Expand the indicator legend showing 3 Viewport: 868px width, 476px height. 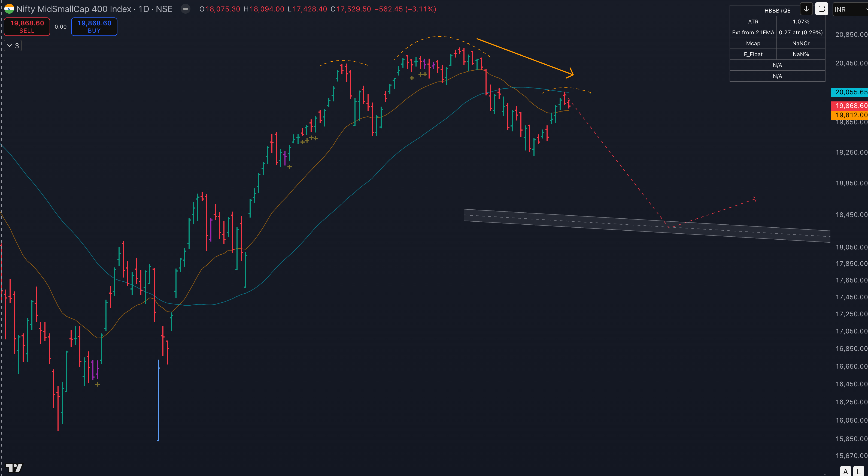tap(13, 46)
